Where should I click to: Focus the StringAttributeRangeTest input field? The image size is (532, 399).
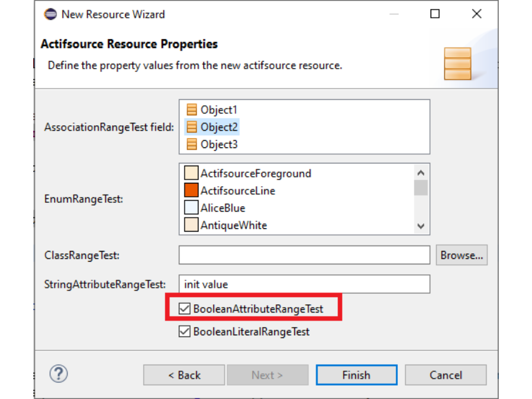[304, 284]
